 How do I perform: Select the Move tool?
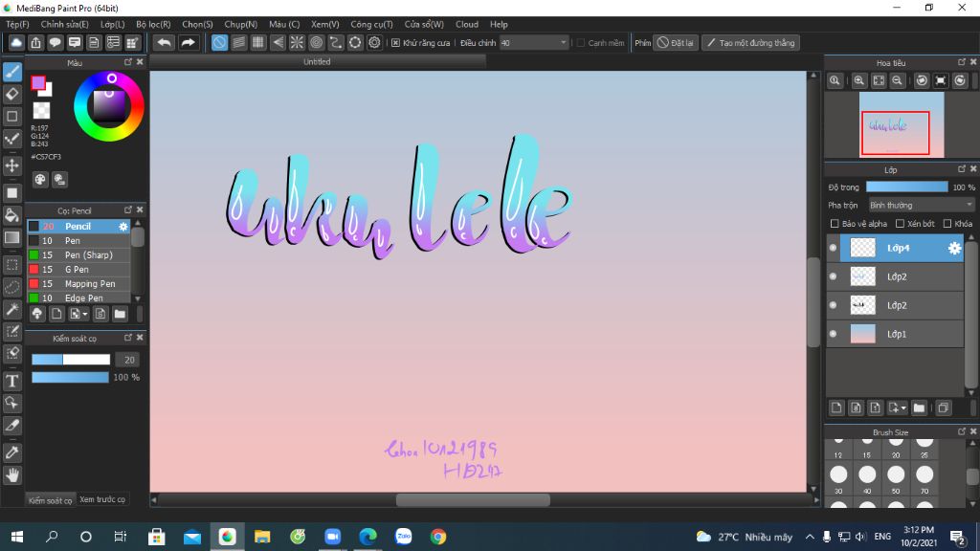11,165
